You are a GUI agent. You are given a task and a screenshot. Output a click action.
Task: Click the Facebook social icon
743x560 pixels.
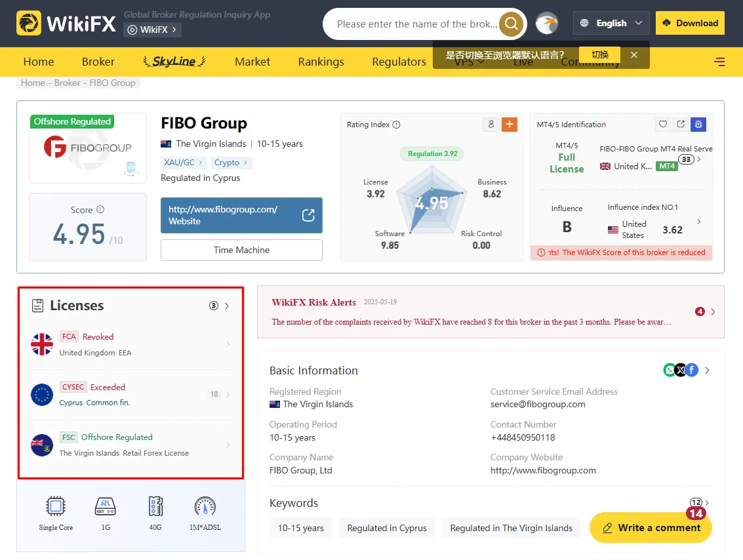692,370
